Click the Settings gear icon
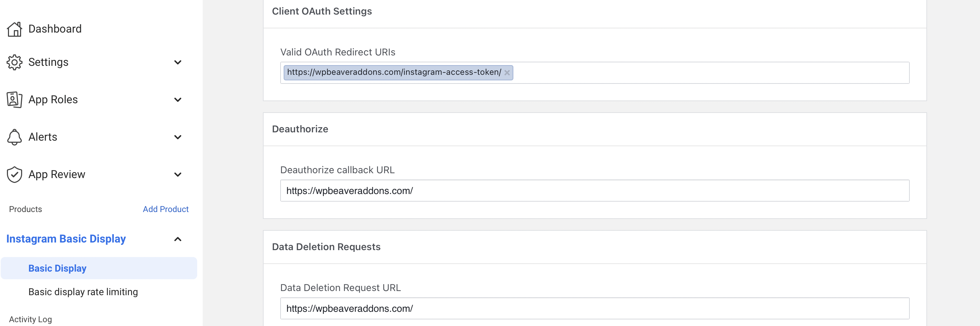Image resolution: width=980 pixels, height=326 pixels. [x=15, y=62]
